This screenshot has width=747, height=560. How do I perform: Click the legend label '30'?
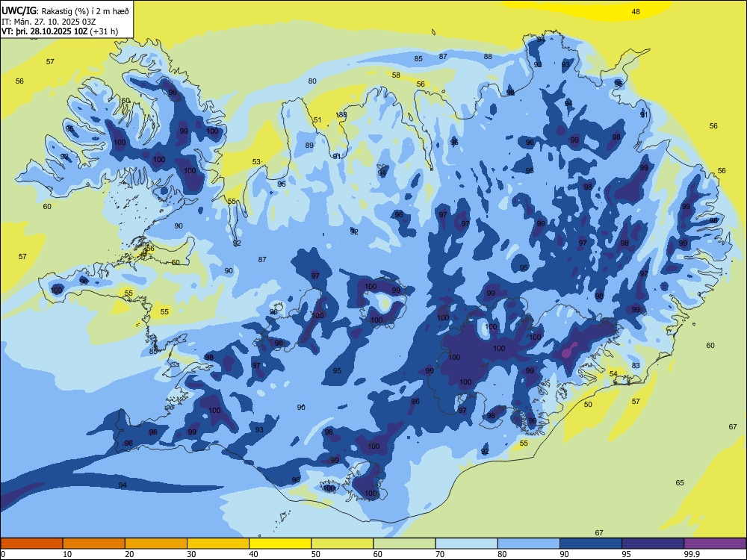point(191,554)
